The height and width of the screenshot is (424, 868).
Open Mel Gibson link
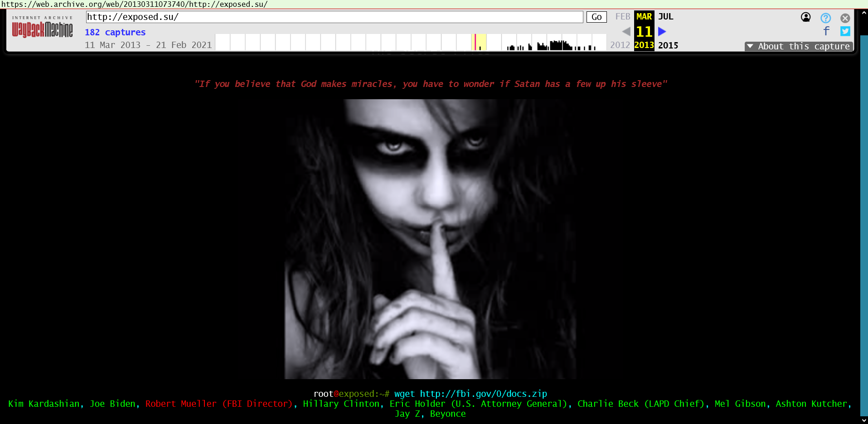[x=740, y=404]
